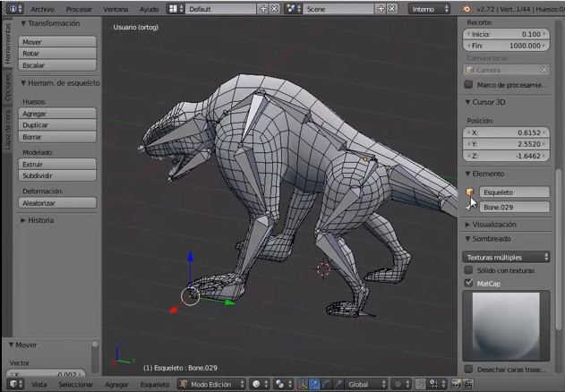565x392 pixels.
Task: Click the viewport shading sphere icon
Action: (257, 384)
